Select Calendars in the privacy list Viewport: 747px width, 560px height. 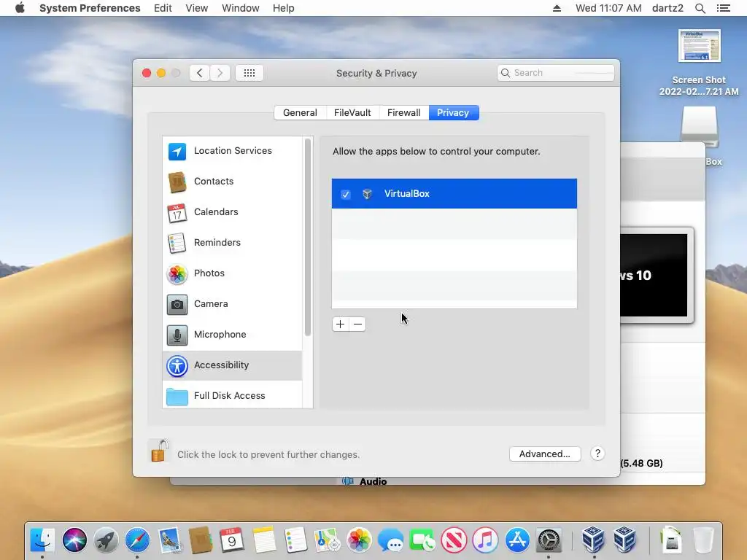pos(233,212)
